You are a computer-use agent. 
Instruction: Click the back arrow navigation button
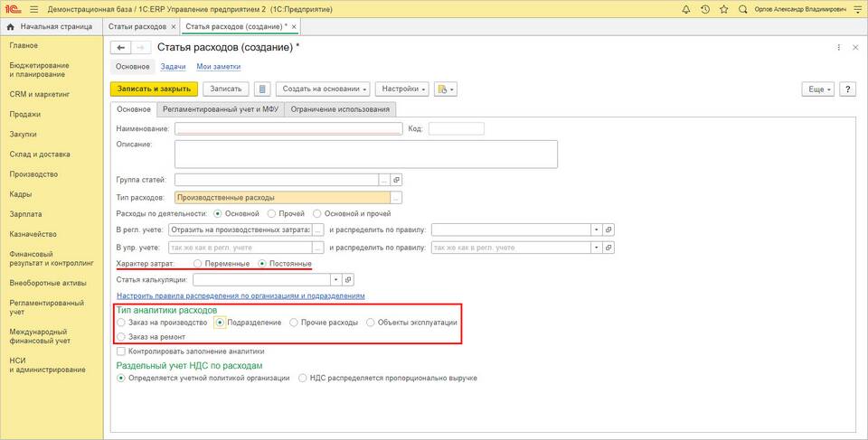[120, 48]
